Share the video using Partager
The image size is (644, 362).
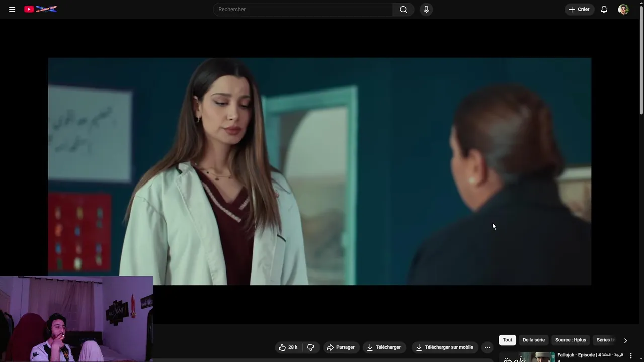(x=341, y=347)
